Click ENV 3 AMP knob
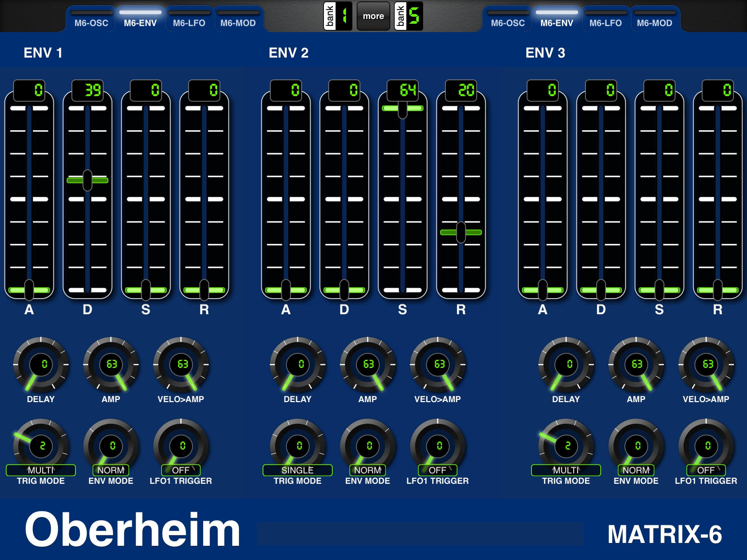 pyautogui.click(x=636, y=364)
